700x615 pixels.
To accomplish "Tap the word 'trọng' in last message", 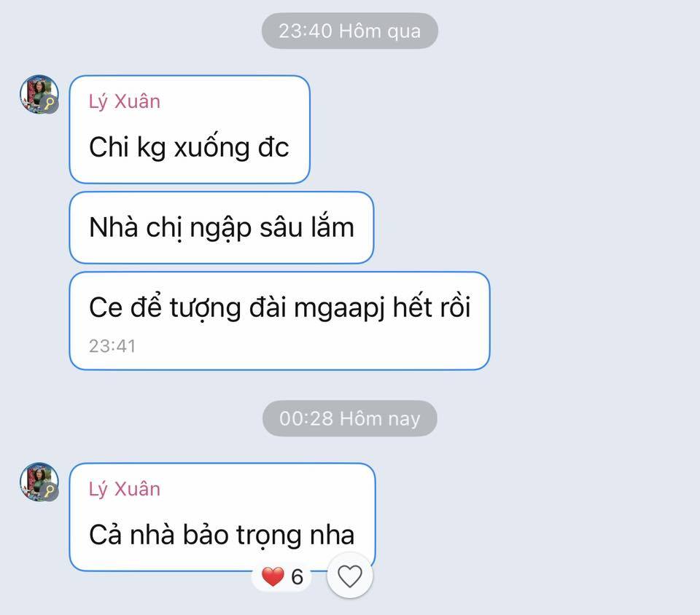I will [269, 536].
